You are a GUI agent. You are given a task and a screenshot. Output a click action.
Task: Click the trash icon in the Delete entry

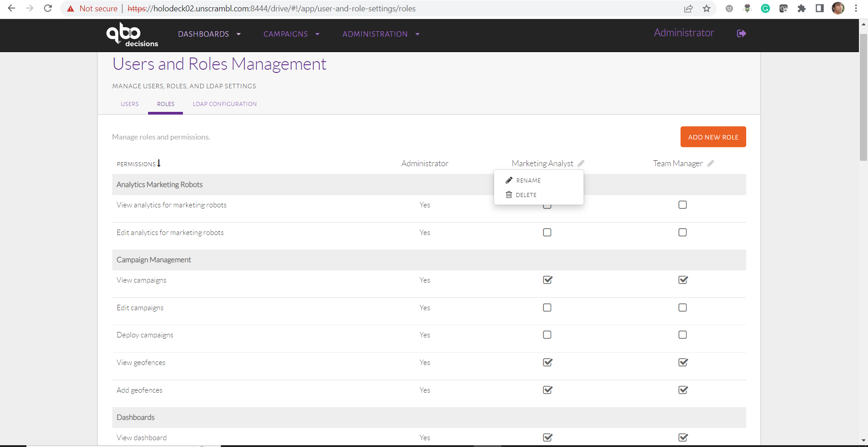pos(509,195)
